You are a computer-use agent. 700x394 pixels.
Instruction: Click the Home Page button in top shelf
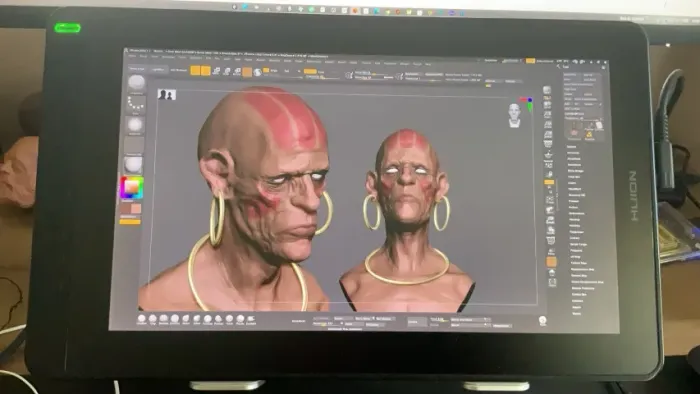tap(137, 69)
